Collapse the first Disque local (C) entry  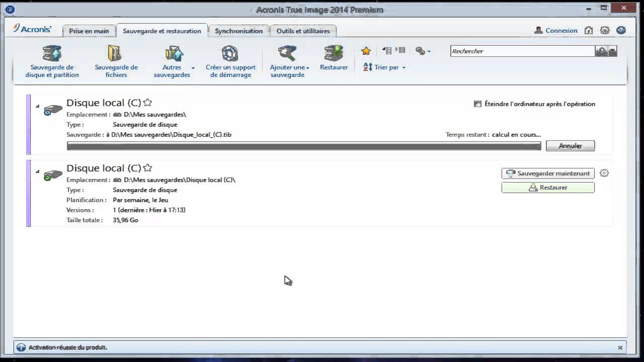tap(38, 106)
